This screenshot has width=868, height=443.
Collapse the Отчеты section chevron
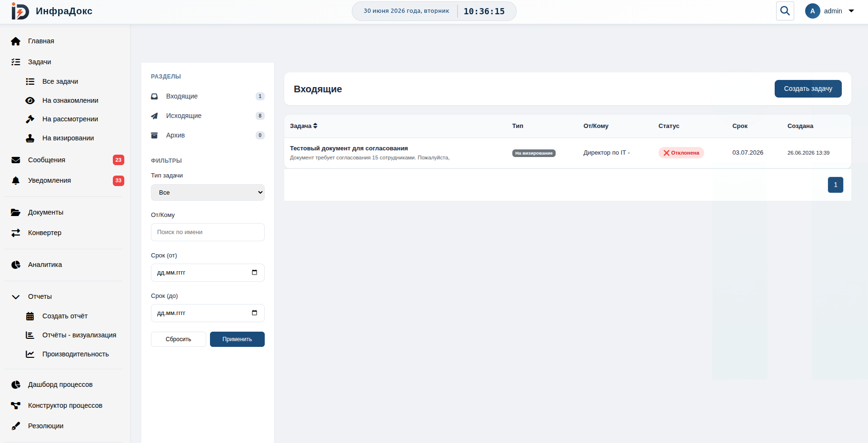click(x=16, y=296)
